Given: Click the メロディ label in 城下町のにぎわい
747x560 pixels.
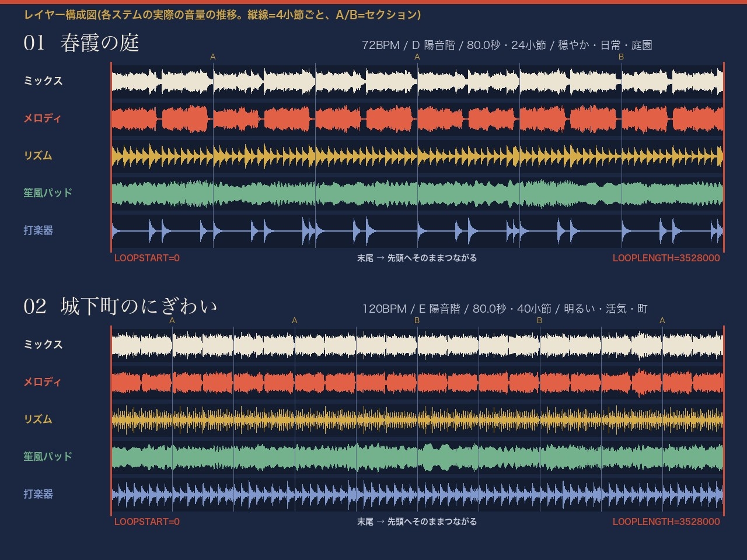Looking at the screenshot, I should click(x=42, y=382).
